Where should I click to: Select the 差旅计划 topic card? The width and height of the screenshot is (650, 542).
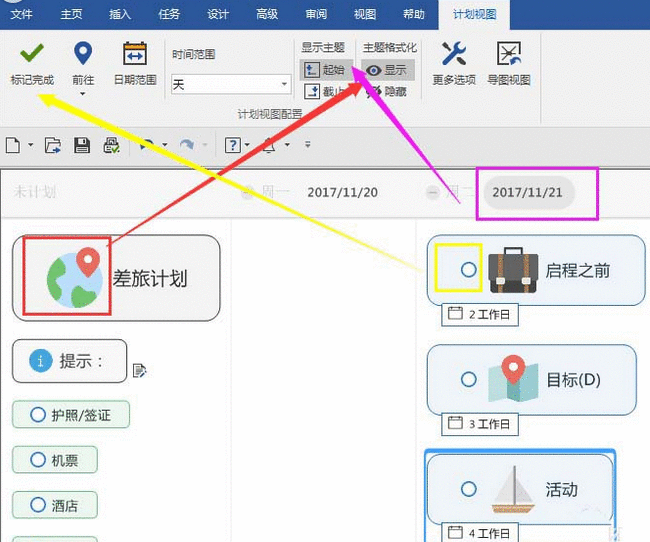(116, 278)
